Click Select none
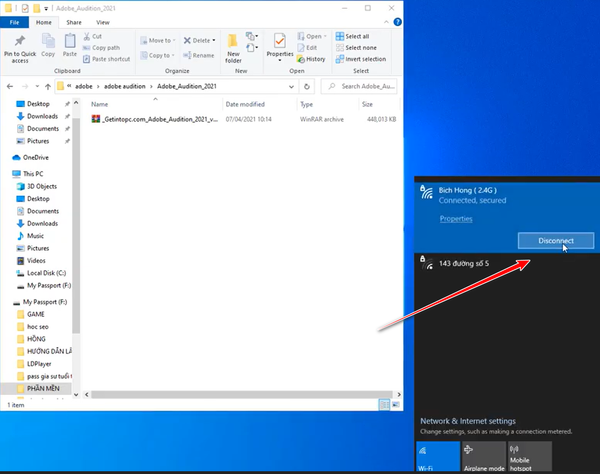Screen dimensions: 600x474 point(356,48)
